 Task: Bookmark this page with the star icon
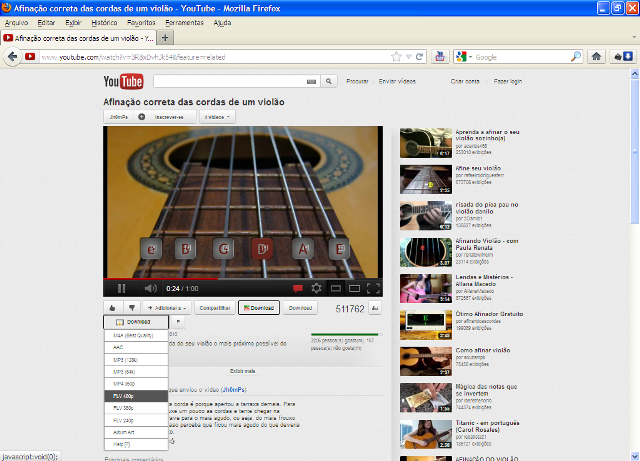(x=396, y=57)
